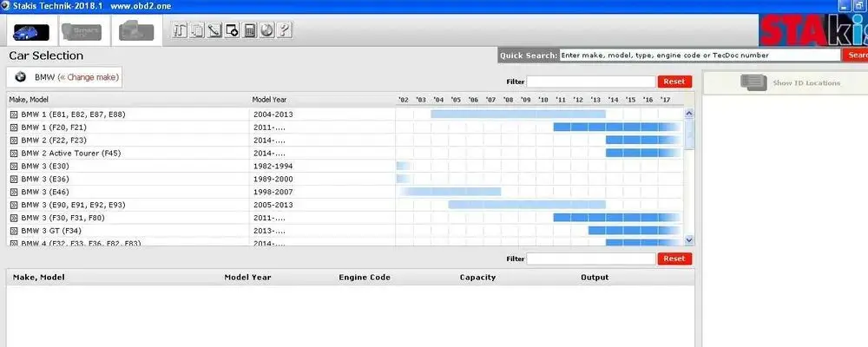The width and height of the screenshot is (868, 347).
Task: Click the BMW logo badge
Action: [21, 77]
